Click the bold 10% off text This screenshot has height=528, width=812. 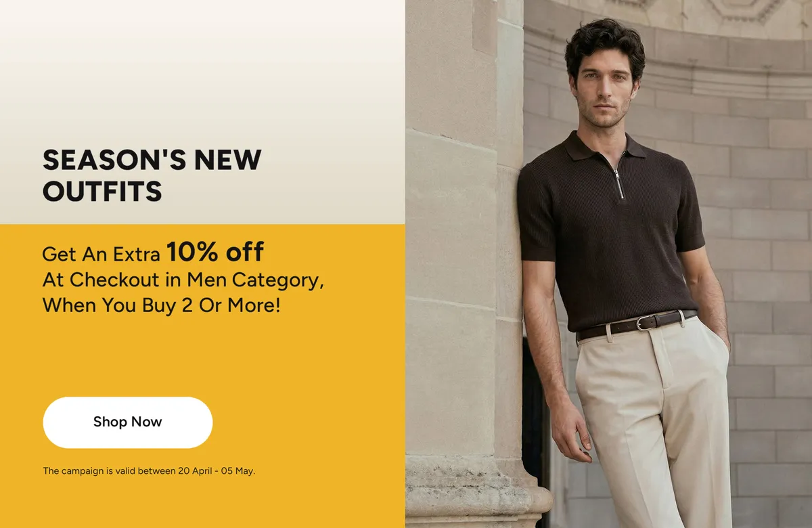click(215, 252)
